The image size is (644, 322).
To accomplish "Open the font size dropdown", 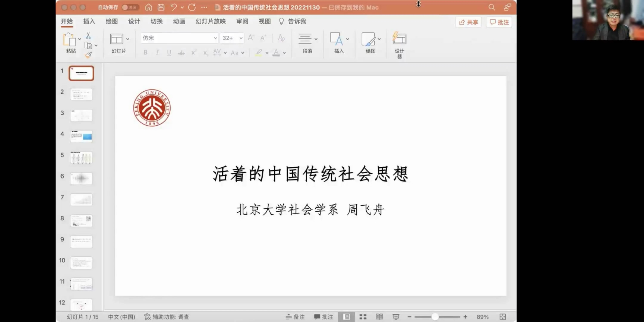I will 241,38.
